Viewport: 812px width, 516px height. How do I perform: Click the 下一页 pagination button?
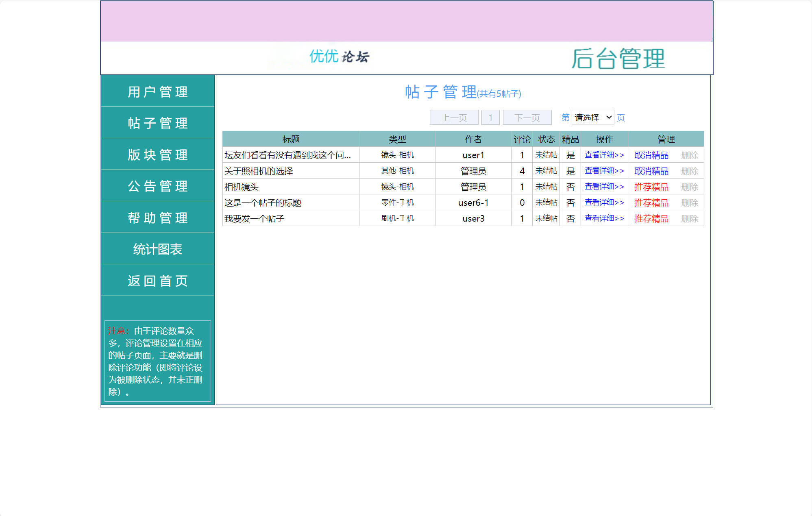coord(527,117)
